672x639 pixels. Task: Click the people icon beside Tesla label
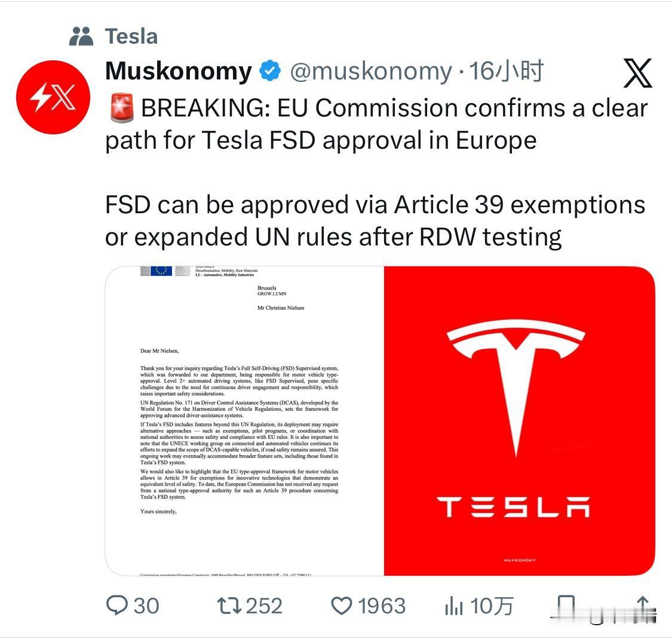pos(82,35)
